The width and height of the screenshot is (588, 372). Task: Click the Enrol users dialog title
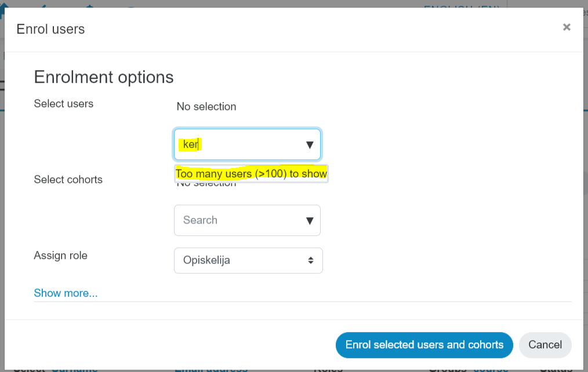(x=50, y=29)
